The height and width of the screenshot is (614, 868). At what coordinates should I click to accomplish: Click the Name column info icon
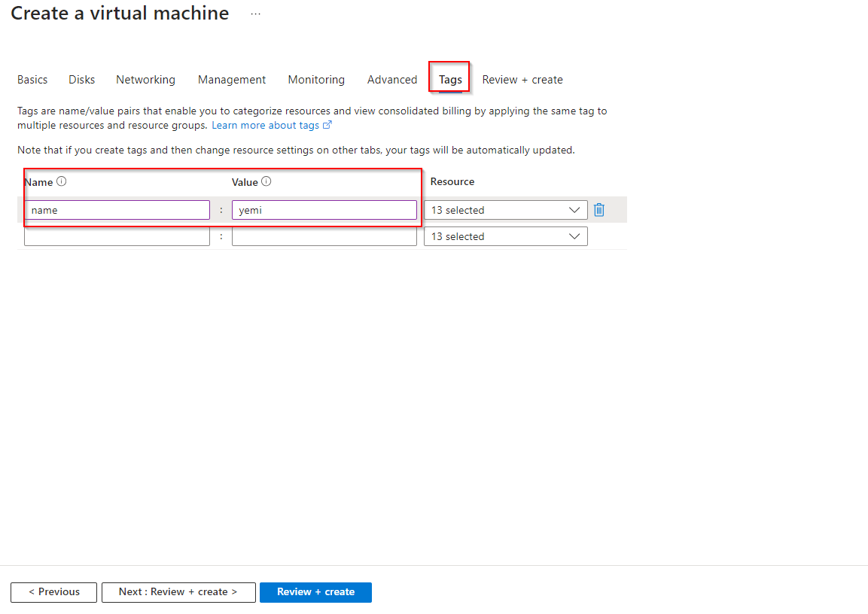tap(62, 181)
